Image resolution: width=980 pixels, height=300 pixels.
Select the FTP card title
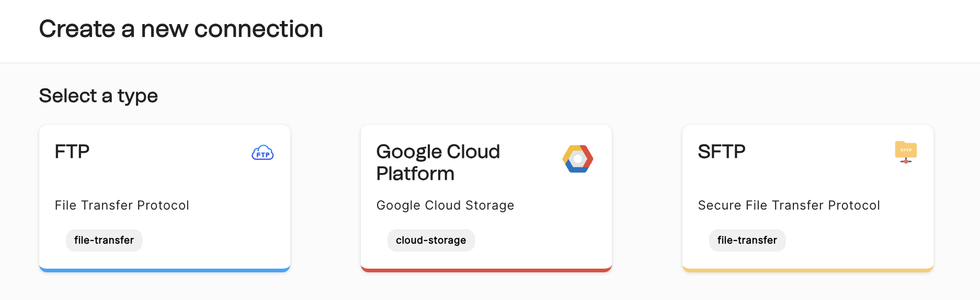[x=72, y=152]
